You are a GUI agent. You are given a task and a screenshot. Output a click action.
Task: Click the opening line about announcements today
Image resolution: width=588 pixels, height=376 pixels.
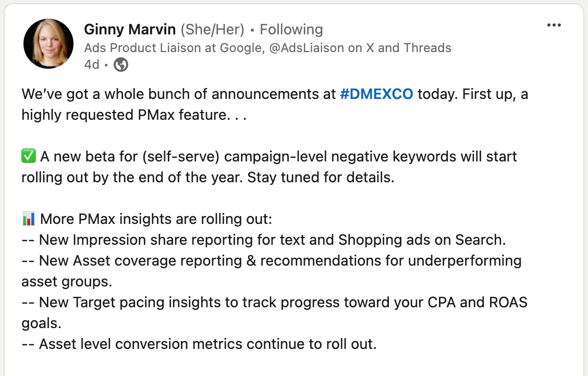(x=275, y=94)
